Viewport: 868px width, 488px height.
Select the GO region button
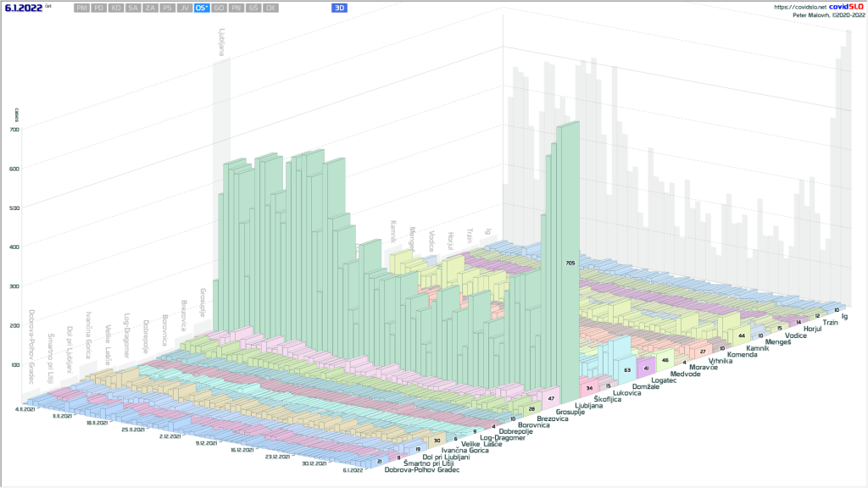220,8
